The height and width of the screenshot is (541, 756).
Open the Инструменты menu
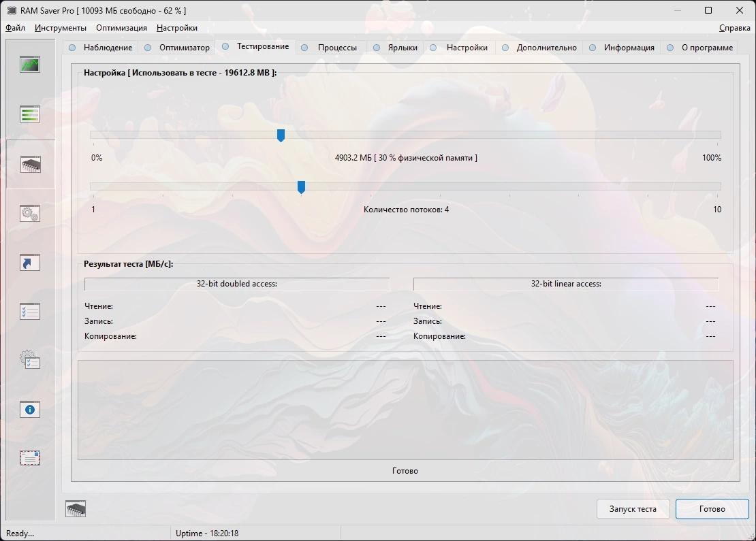(x=60, y=28)
